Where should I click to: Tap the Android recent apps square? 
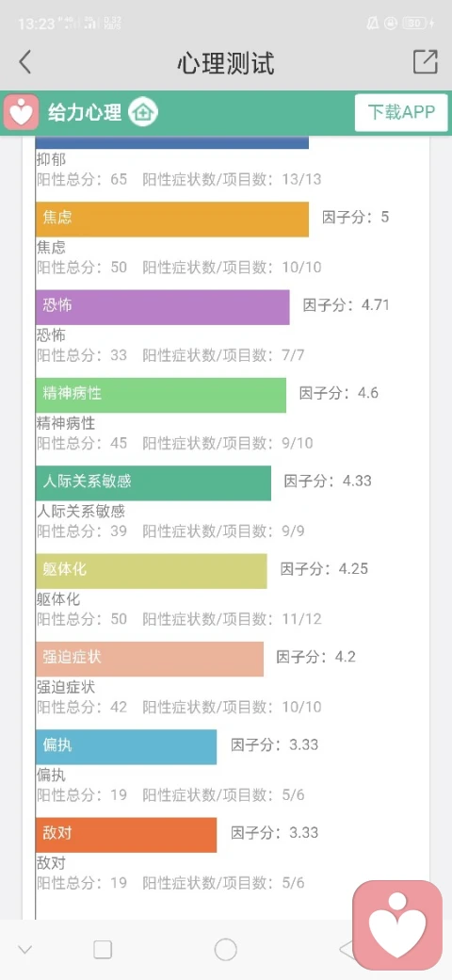point(103,950)
